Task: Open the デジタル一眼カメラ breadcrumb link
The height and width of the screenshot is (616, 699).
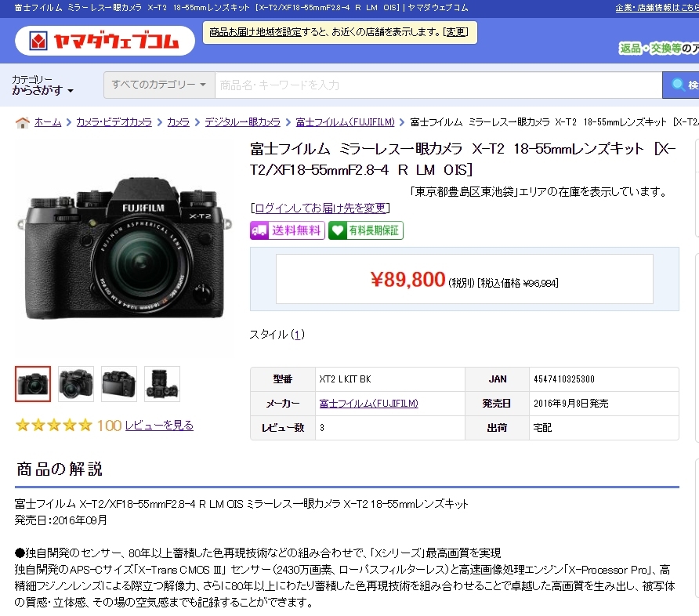Action: 242,122
